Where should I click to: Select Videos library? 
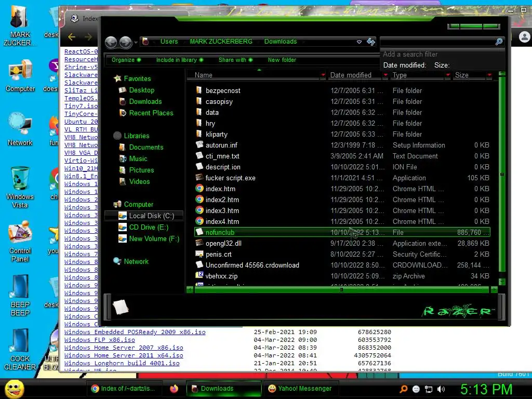(x=139, y=181)
